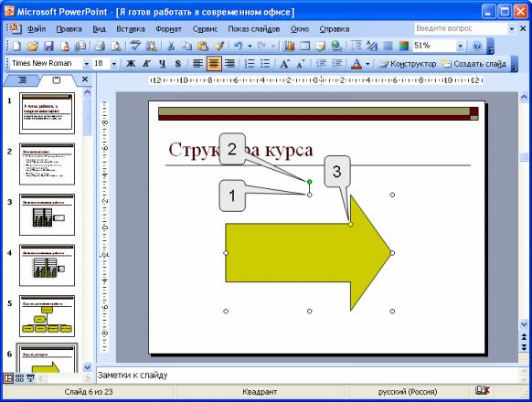
Task: Open Help using the blue question mark icon
Action: (x=477, y=46)
